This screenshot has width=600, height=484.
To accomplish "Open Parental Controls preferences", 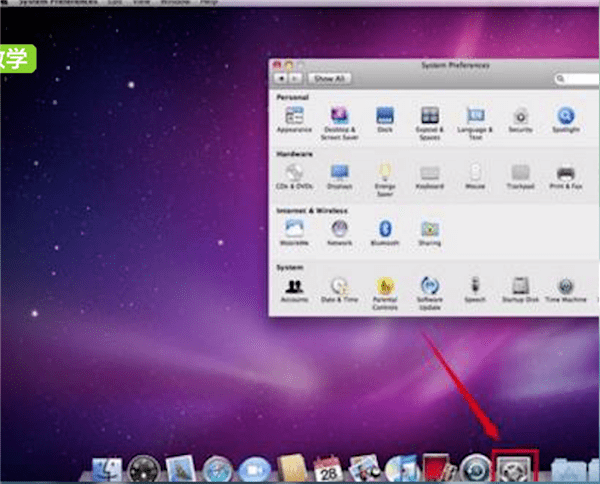I will 385,293.
